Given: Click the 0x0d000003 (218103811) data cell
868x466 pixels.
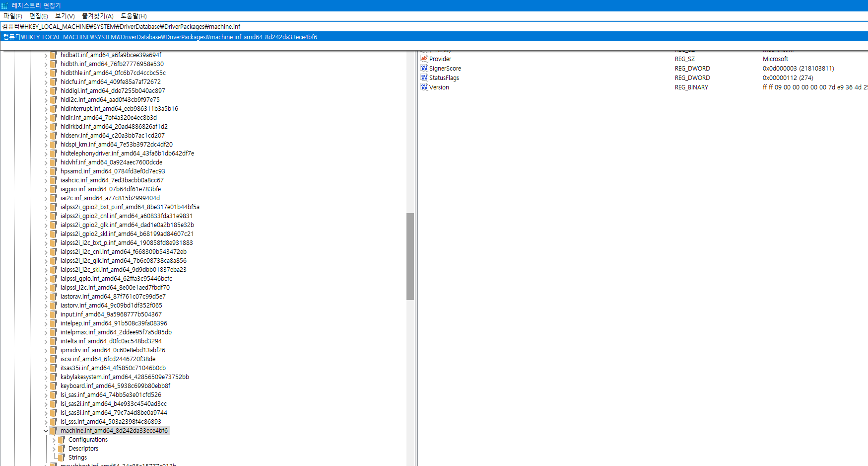Looking at the screenshot, I should [798, 69].
